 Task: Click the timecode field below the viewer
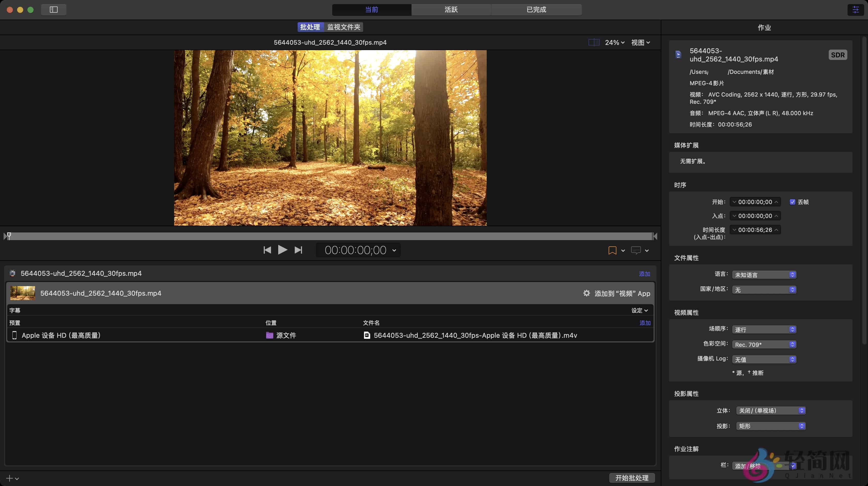356,250
